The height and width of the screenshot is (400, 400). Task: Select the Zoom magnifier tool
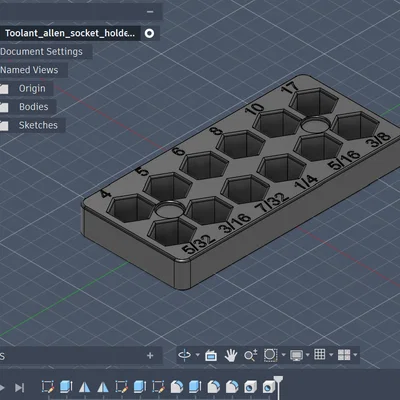(x=250, y=355)
